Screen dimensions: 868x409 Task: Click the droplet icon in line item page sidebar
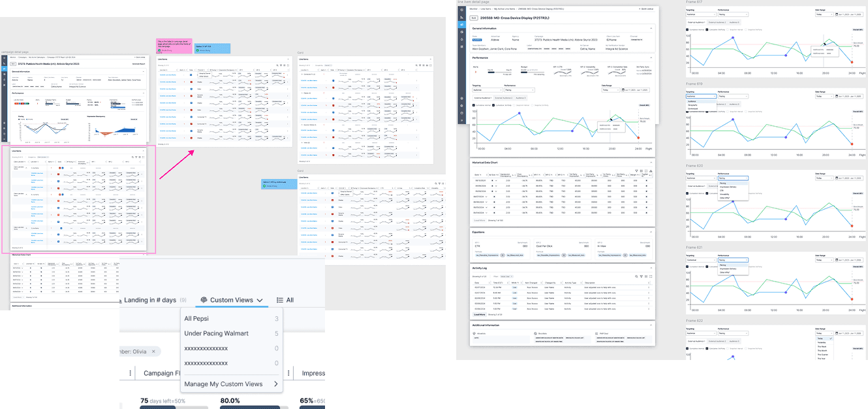(461, 39)
